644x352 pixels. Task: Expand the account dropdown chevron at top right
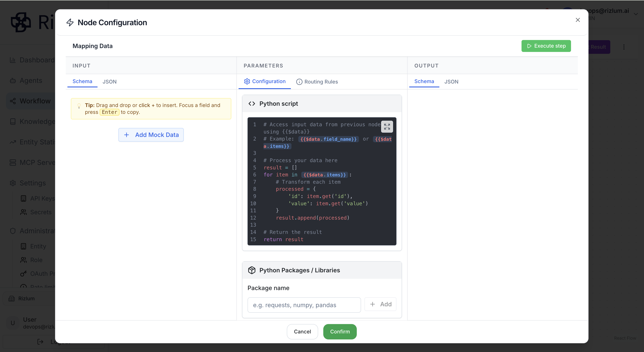[x=635, y=14]
